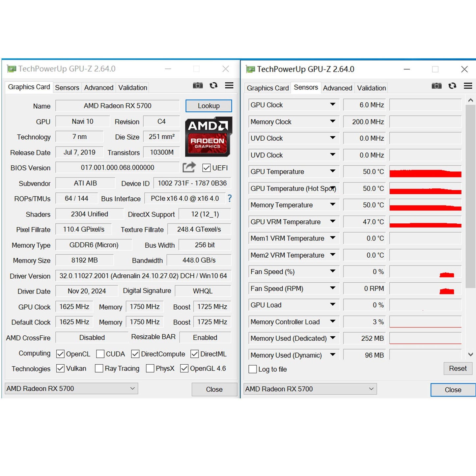Switch to Validation tab in Sensors window
The image size is (476, 476).
pyautogui.click(x=372, y=88)
